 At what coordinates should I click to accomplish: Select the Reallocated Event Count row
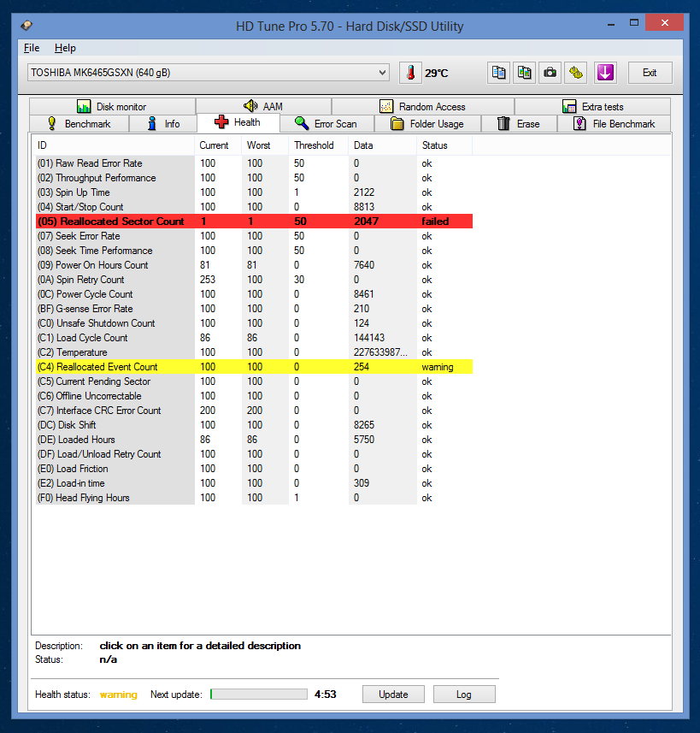254,367
